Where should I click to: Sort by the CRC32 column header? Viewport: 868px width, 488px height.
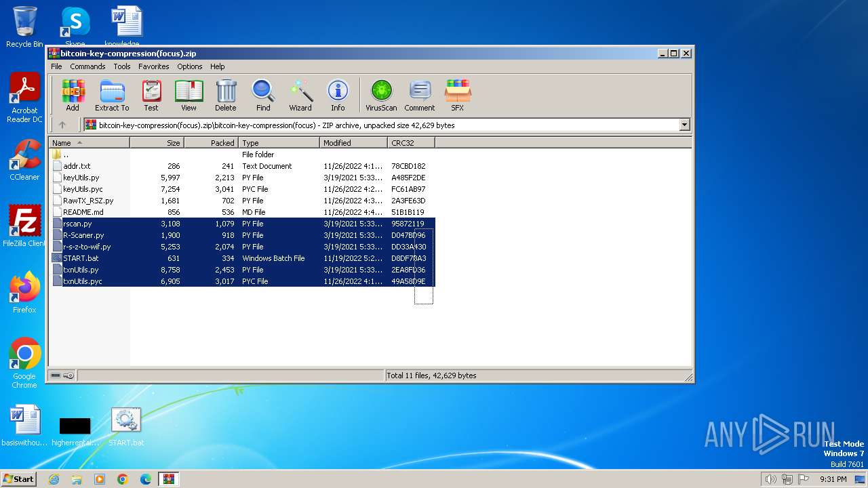(x=411, y=143)
